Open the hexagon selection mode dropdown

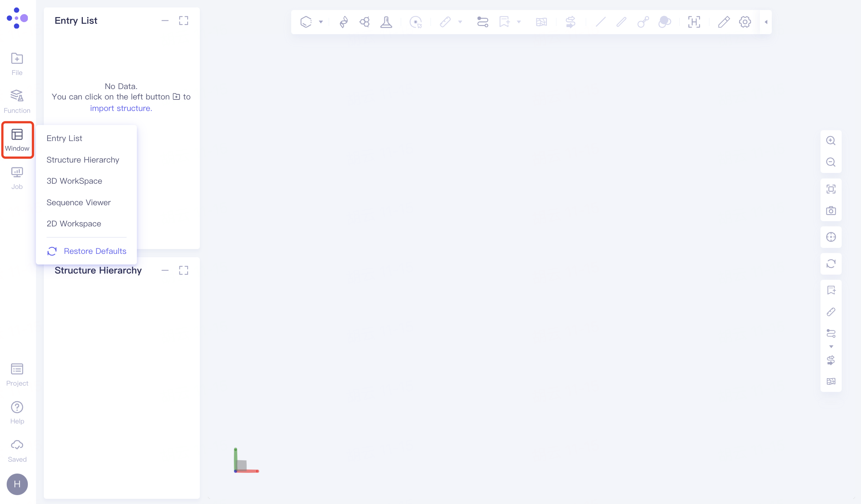point(320,22)
